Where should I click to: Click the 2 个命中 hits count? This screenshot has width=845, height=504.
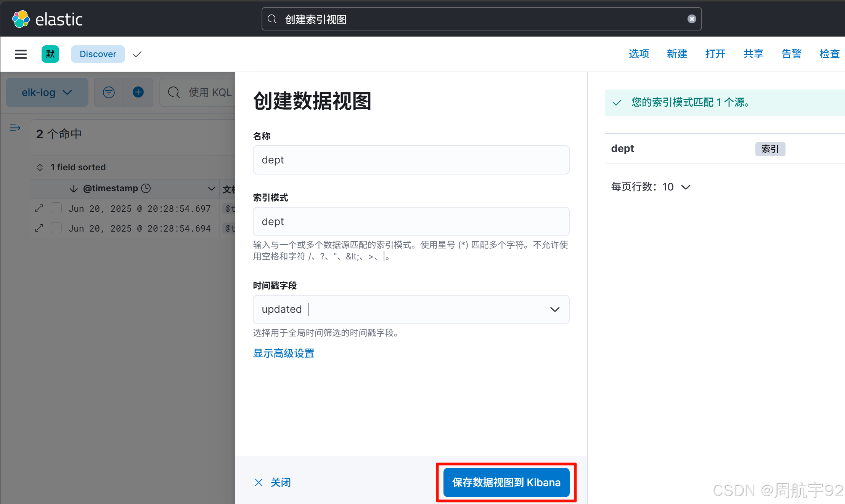(x=59, y=134)
